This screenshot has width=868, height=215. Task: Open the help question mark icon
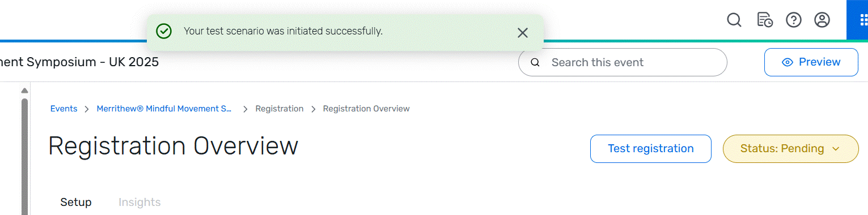pyautogui.click(x=793, y=20)
